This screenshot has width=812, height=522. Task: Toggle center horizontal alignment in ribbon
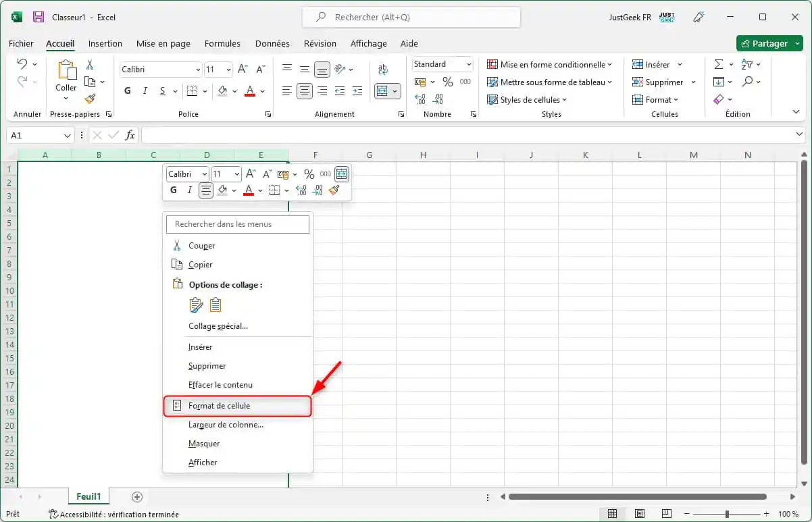point(305,90)
